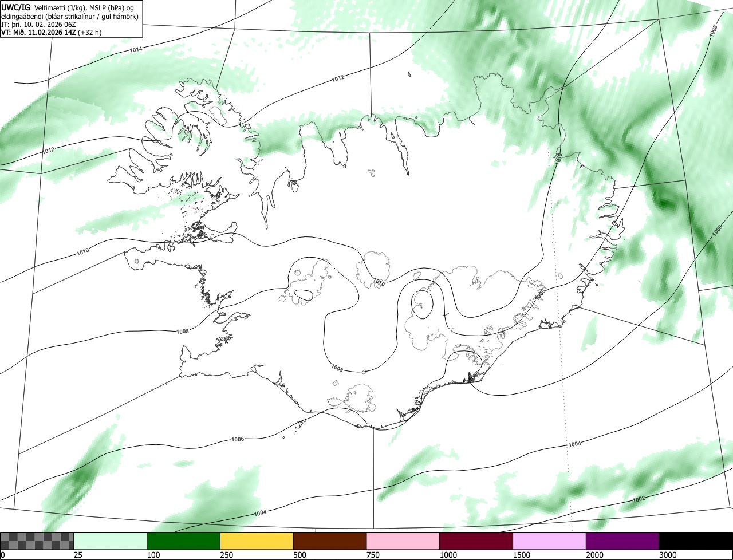Pick the maroon 1000–1500 legend swatch
The image size is (733, 560).
(476, 541)
